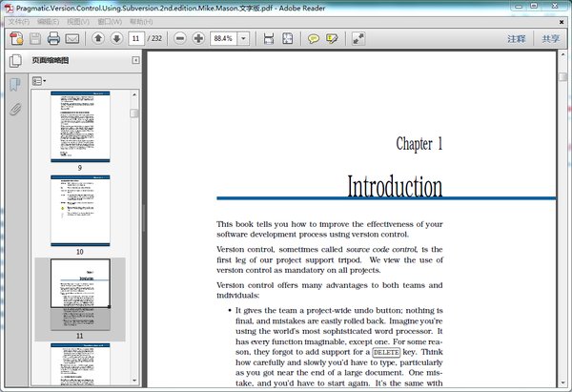Click the Create PDF online icon
The height and width of the screenshot is (392, 572).
tap(16, 38)
